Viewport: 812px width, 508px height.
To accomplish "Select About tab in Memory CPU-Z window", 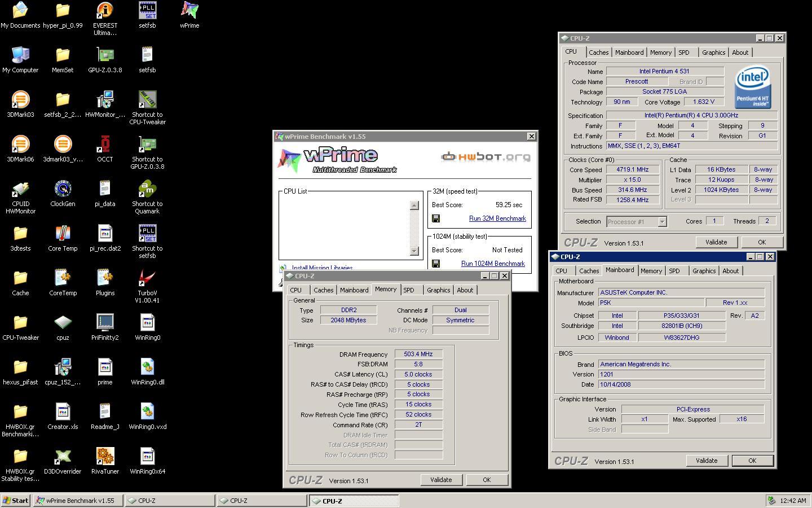I will point(465,290).
